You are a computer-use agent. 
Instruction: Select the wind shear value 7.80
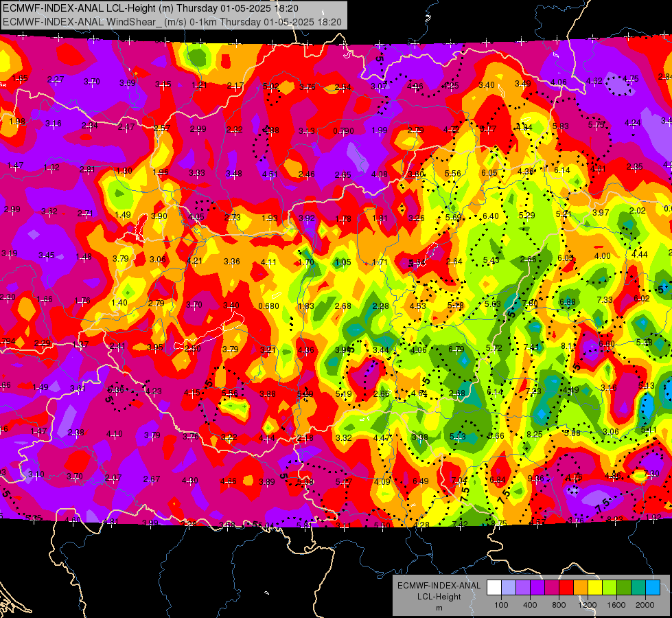point(530,304)
